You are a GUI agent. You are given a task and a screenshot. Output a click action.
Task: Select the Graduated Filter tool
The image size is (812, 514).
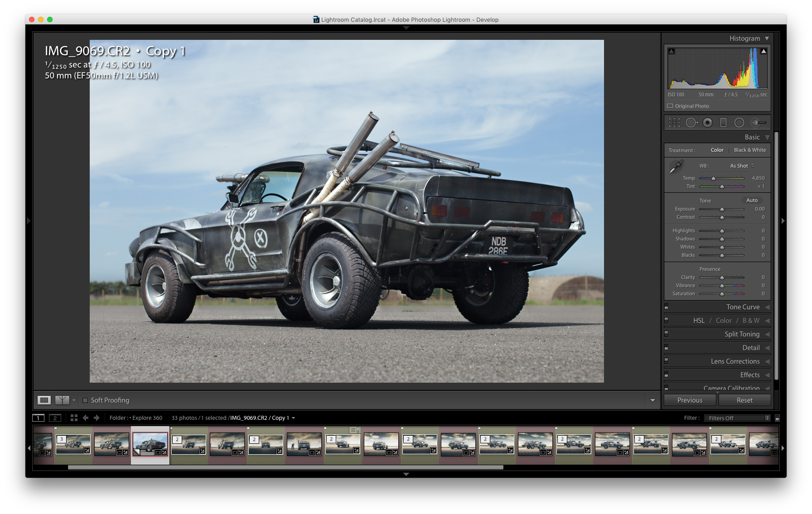tap(723, 122)
